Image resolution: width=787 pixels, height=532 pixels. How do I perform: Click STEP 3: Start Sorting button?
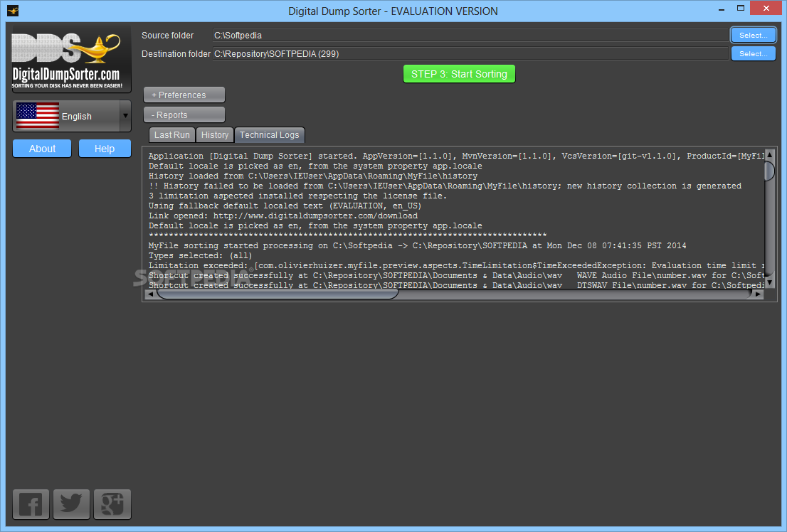(x=459, y=74)
